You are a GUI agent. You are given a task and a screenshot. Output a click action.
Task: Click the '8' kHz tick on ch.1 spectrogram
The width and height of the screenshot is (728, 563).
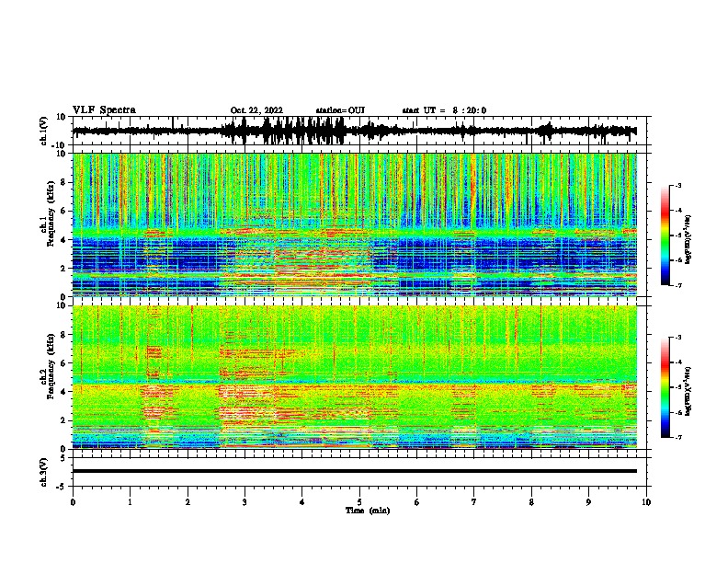tap(64, 182)
